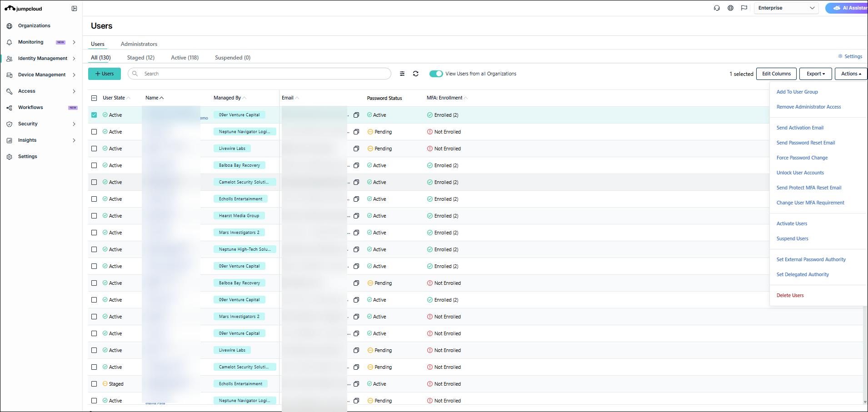Close the Actions dropdown menu
The height and width of the screenshot is (412, 868).
click(851, 74)
